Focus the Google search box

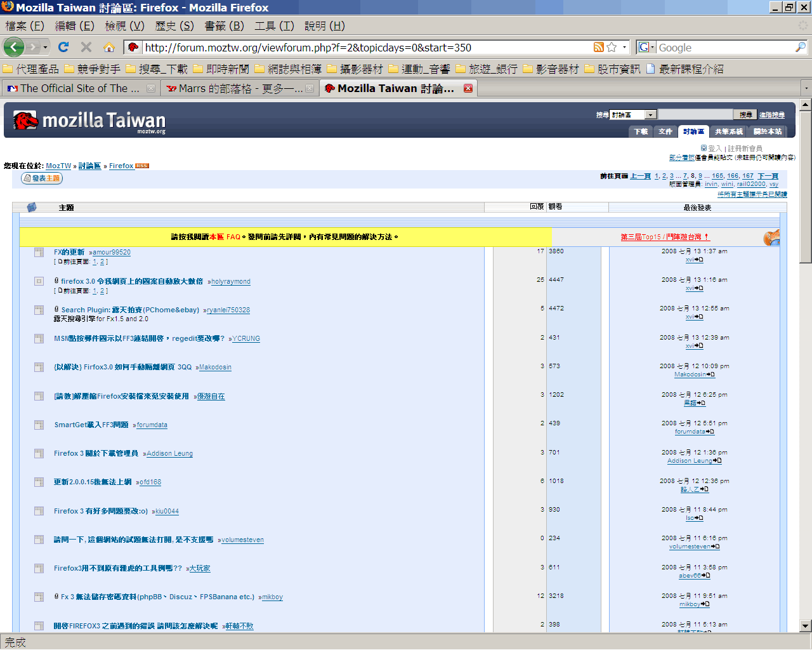[x=725, y=48]
